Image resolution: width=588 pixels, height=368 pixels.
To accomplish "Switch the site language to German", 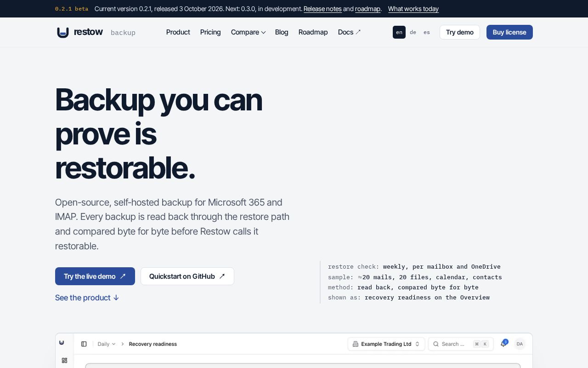I will (x=413, y=32).
